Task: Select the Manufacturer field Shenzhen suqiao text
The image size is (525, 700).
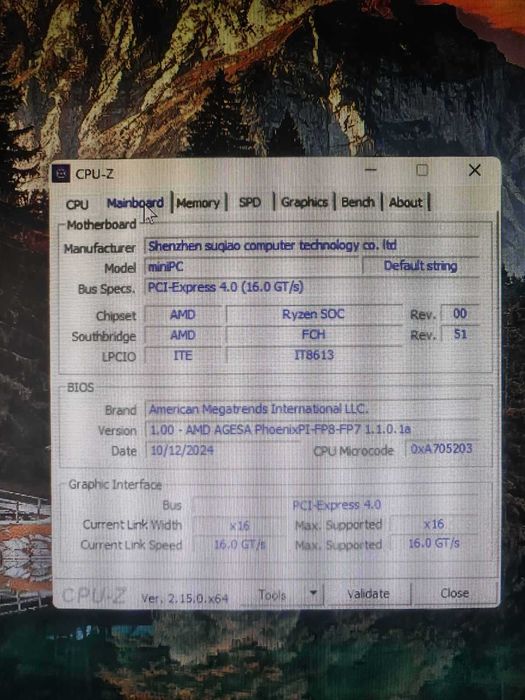Action: [312, 246]
